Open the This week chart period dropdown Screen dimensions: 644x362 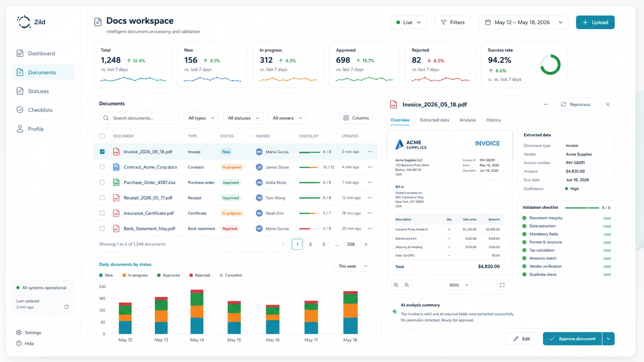(x=352, y=266)
